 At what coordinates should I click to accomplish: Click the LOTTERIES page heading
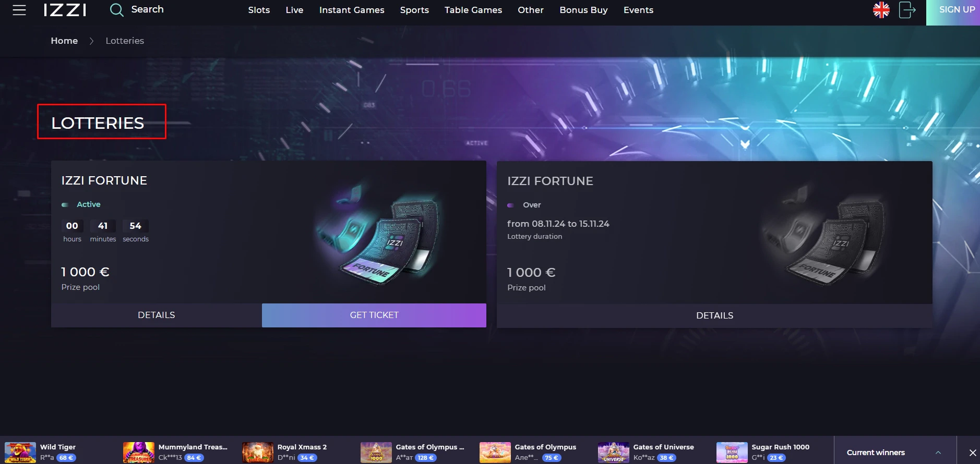tap(98, 123)
